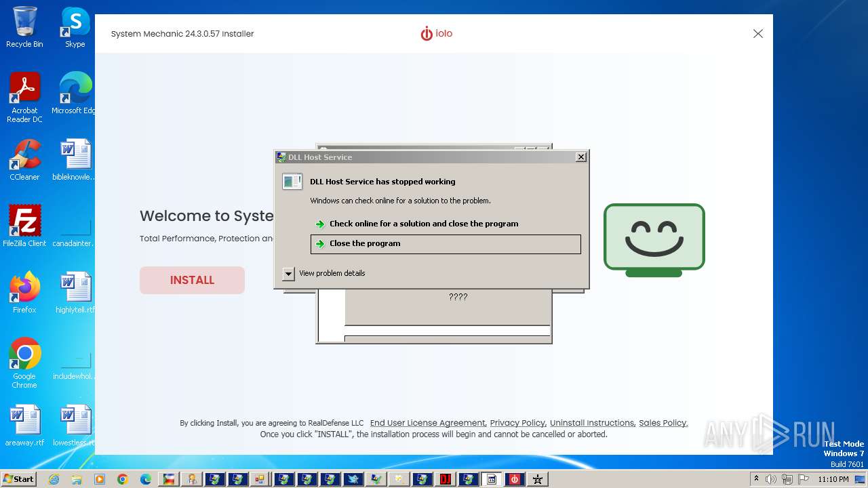The height and width of the screenshot is (488, 868).
Task: Click the iolo logo in installer header
Action: [436, 34]
